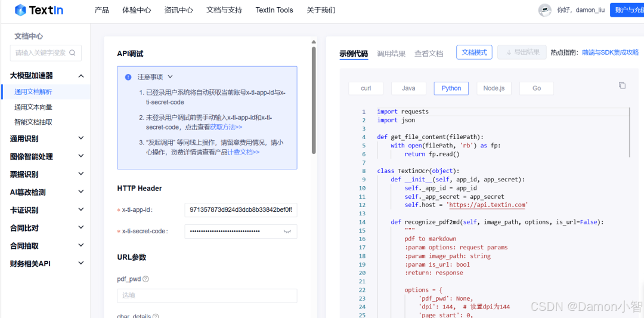Expand the 通用识别 section
This screenshot has height=318, width=644.
click(81, 138)
